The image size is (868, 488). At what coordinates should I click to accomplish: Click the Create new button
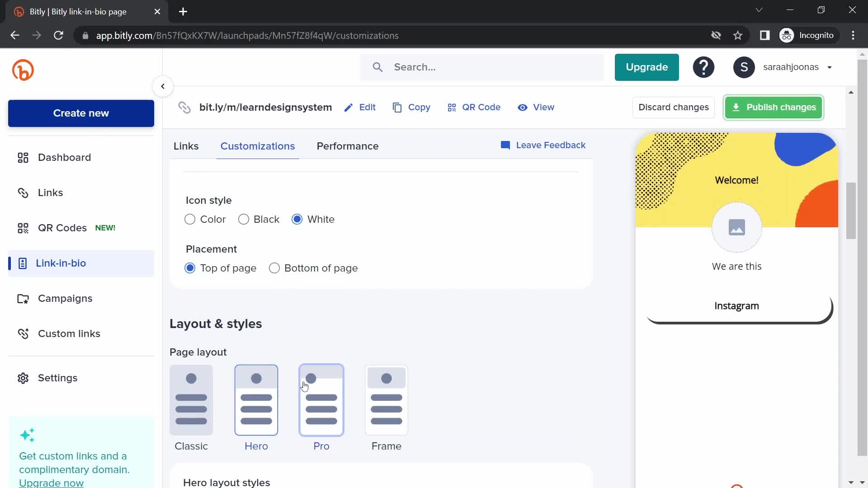point(81,113)
